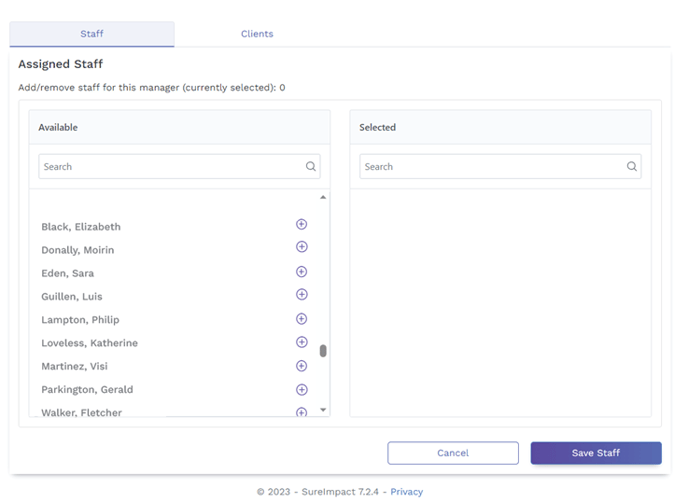The height and width of the screenshot is (502, 688).
Task: Click the Save Staff button
Action: point(595,453)
